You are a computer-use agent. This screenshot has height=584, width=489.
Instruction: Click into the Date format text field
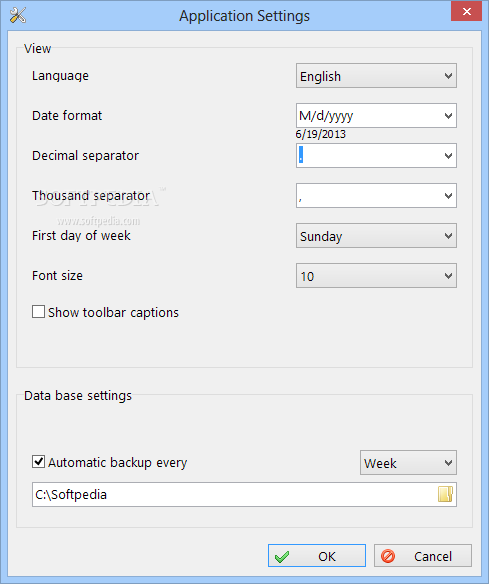[369, 115]
